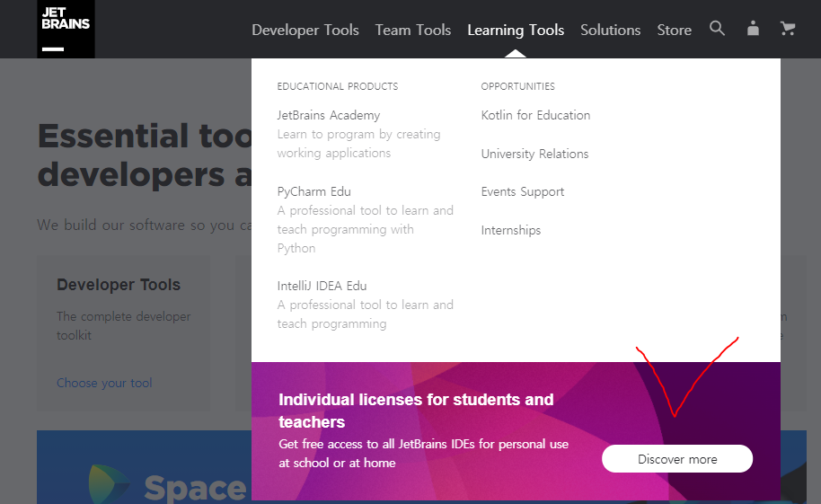Screen dimensions: 821x504
Task: Click IntelliJ 'teach programming' description line
Action: [331, 323]
